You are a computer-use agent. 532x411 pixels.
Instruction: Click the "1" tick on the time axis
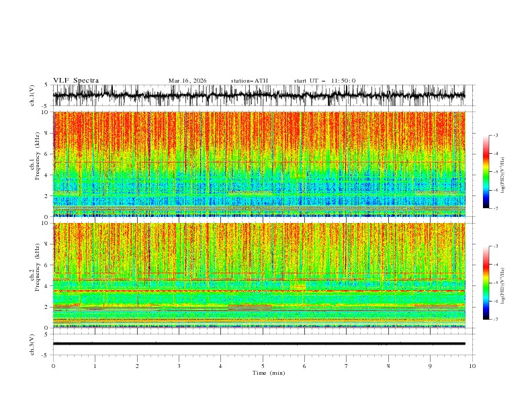coord(95,366)
